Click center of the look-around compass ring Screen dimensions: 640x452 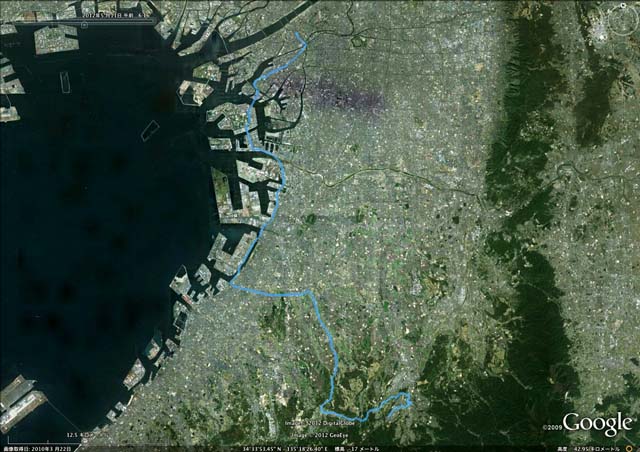coord(623,21)
